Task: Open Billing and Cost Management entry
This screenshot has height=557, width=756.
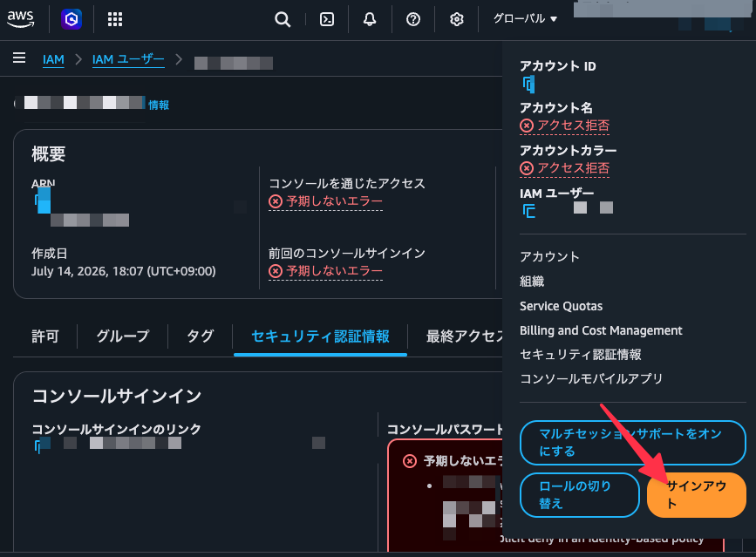Action: point(601,330)
